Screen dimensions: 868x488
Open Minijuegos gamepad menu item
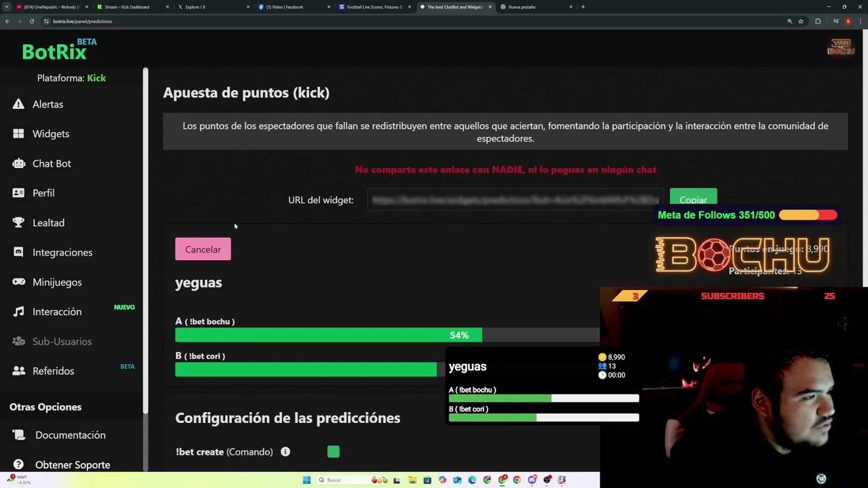(x=57, y=282)
